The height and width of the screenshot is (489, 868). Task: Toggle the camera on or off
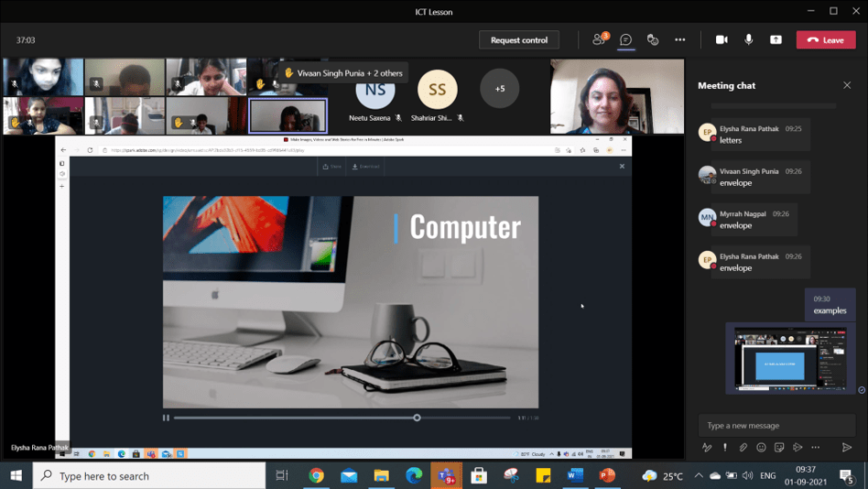[722, 39]
